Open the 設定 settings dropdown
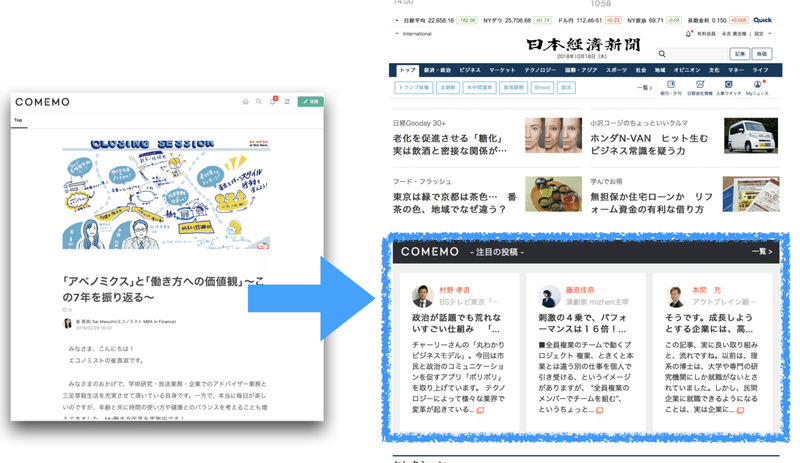800x463 pixels. coord(763,34)
